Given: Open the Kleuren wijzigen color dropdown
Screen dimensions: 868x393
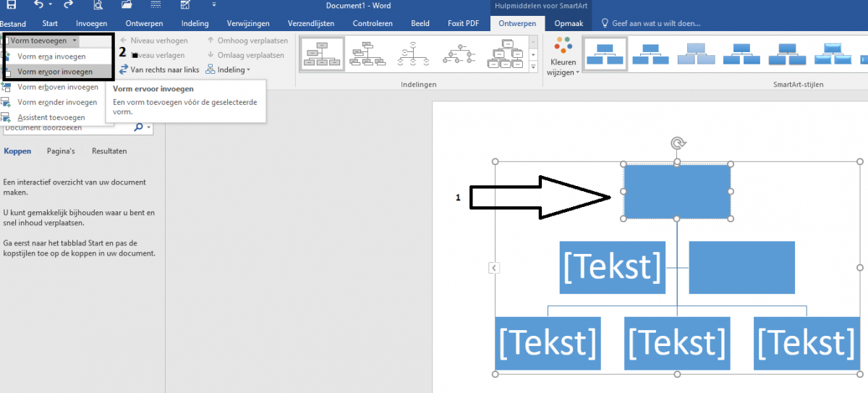Looking at the screenshot, I should tap(563, 56).
